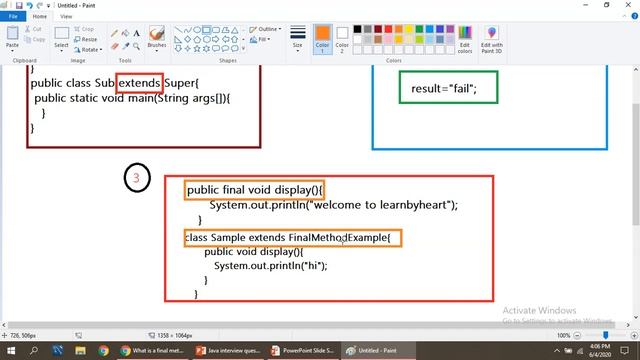Open the File menu

click(x=13, y=16)
